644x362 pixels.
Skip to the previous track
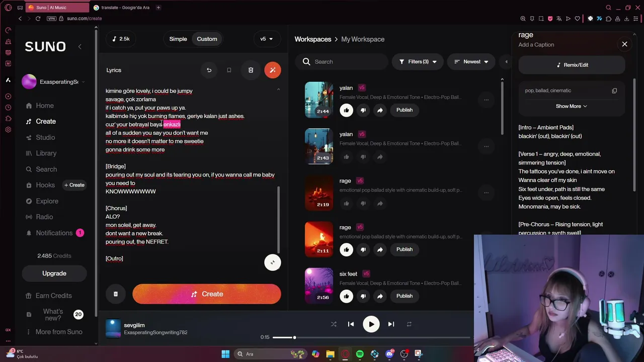pos(351,324)
